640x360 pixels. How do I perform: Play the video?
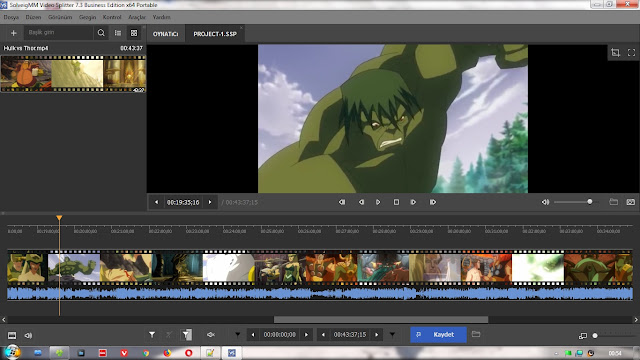pyautogui.click(x=378, y=202)
